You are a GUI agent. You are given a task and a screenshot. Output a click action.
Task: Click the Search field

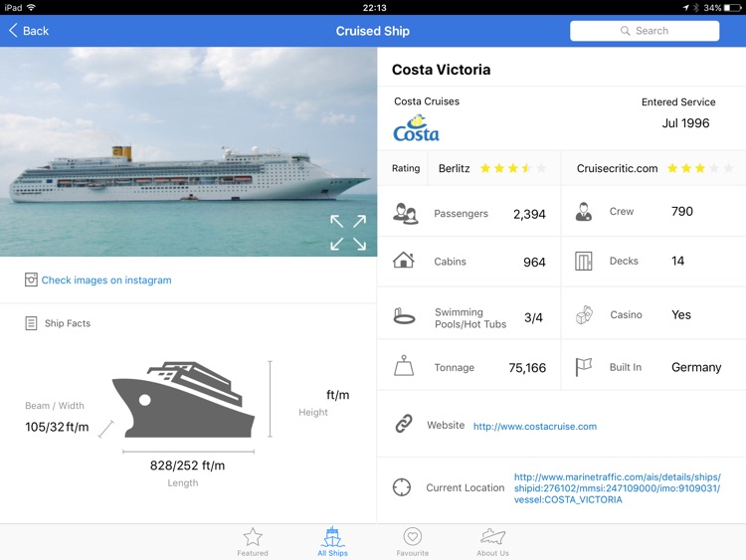pyautogui.click(x=645, y=31)
